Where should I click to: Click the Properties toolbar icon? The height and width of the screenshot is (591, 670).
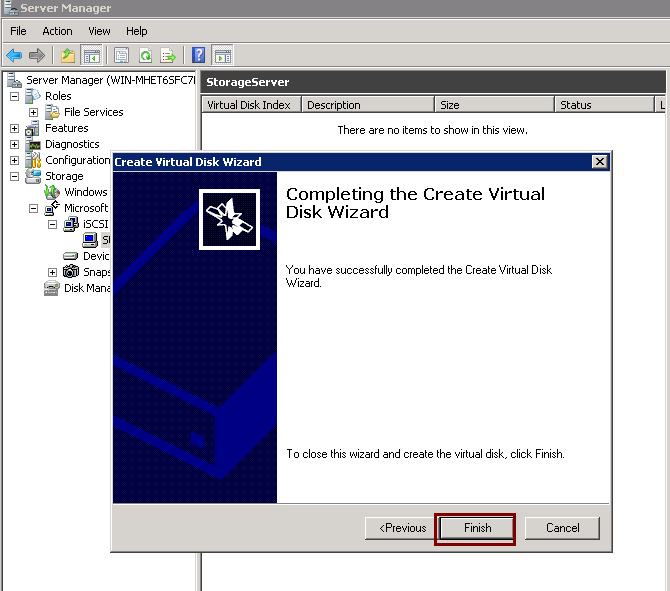click(x=122, y=56)
